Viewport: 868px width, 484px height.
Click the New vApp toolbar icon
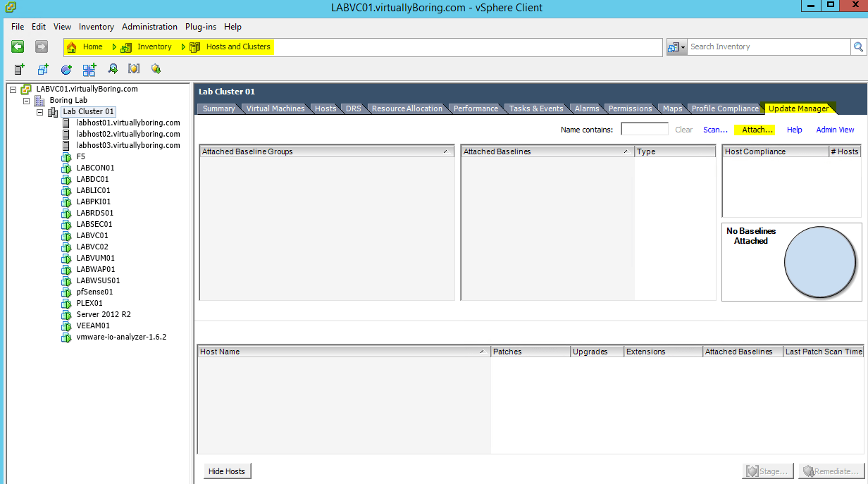(89, 69)
